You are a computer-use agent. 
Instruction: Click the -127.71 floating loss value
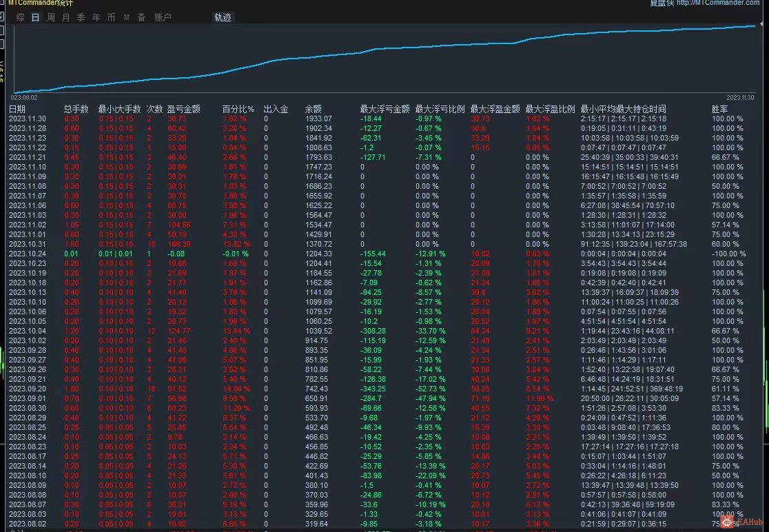click(x=373, y=157)
